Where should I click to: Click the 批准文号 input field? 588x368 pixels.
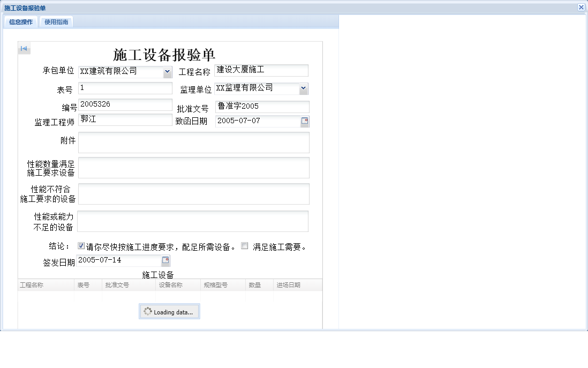262,107
